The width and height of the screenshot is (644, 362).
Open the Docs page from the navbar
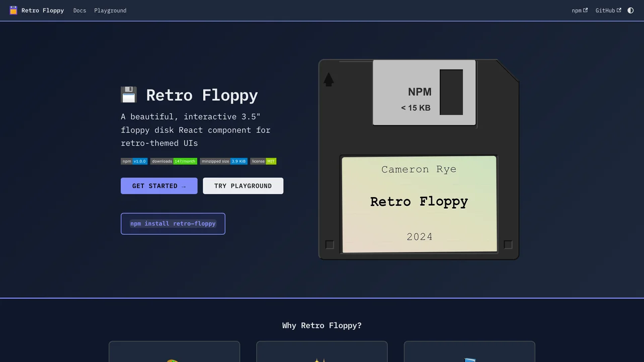79,10
